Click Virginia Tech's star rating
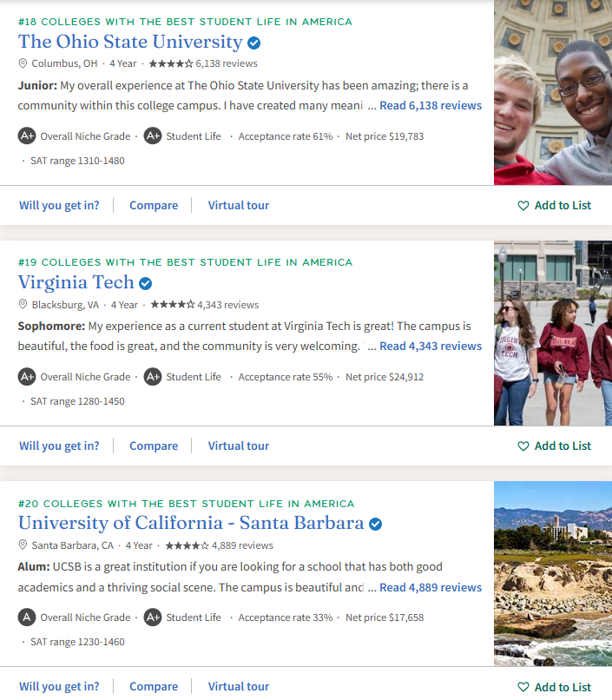 coord(173,305)
